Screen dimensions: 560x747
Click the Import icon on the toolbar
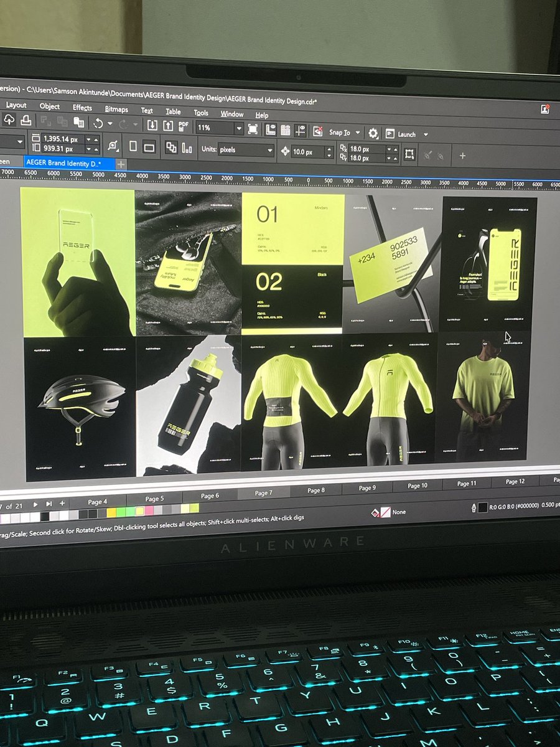[152, 125]
